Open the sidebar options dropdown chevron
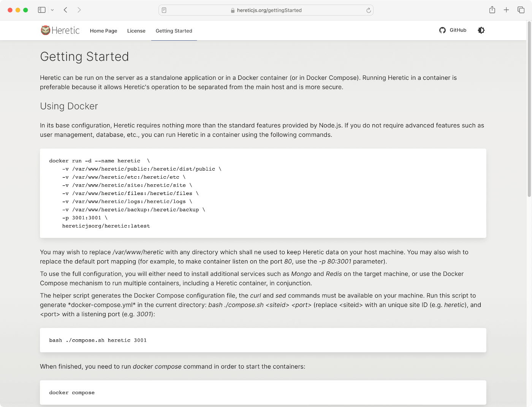532x407 pixels. click(x=52, y=10)
